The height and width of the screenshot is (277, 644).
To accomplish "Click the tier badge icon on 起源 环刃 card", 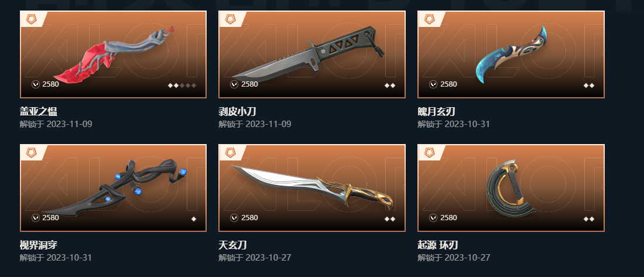I will point(430,152).
